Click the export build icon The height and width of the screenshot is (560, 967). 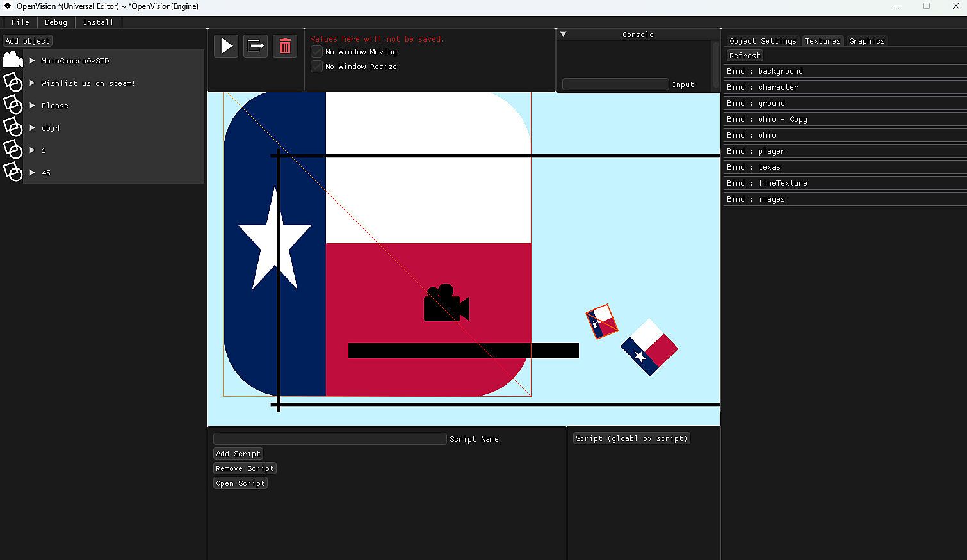255,46
